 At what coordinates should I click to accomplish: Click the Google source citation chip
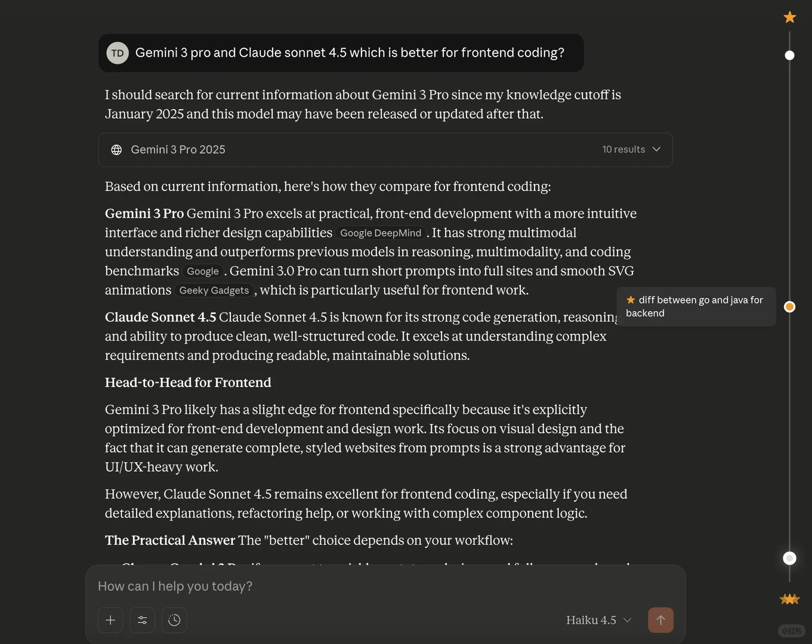coord(203,271)
